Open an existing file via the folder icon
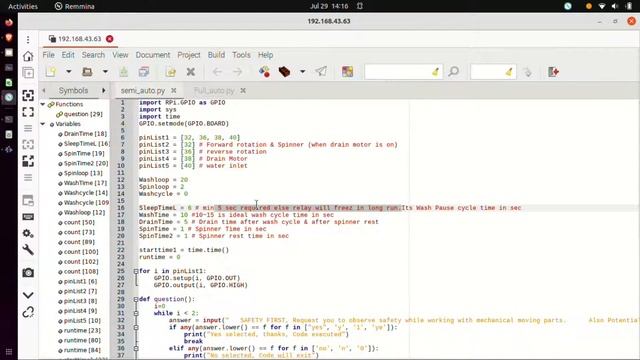This screenshot has width=640, height=360. (87, 72)
